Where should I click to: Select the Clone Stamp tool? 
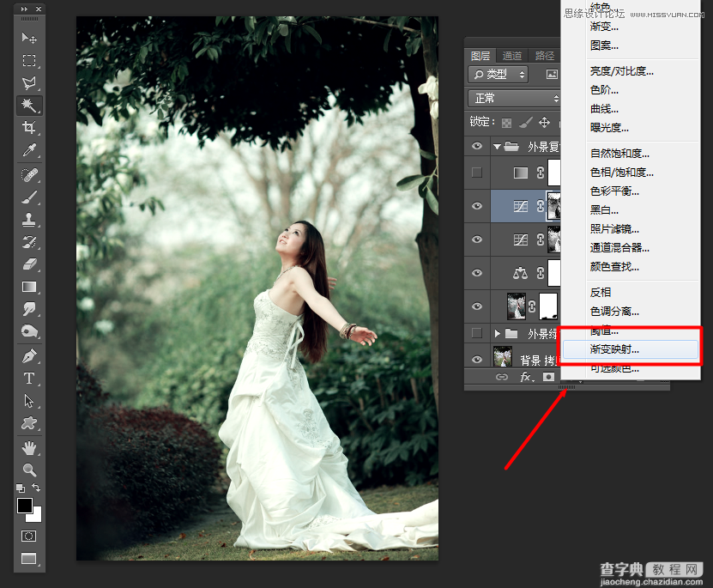[29, 220]
